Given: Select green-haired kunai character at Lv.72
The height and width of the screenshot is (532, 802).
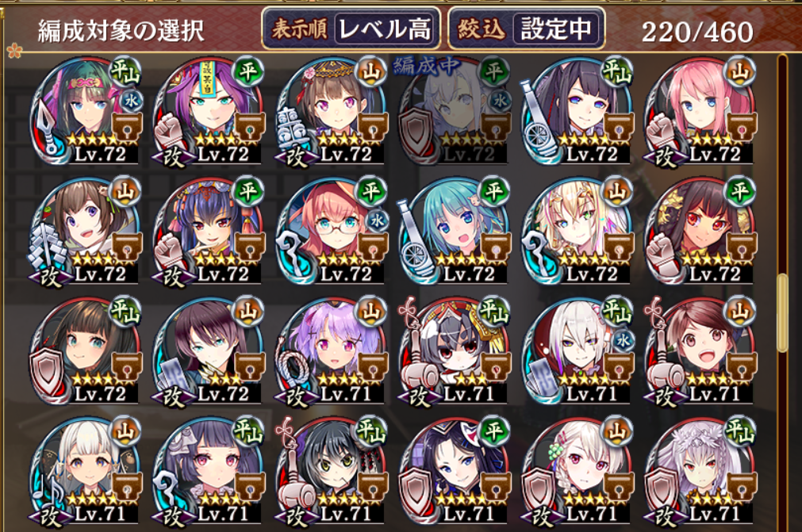Looking at the screenshot, I should click(x=87, y=110).
